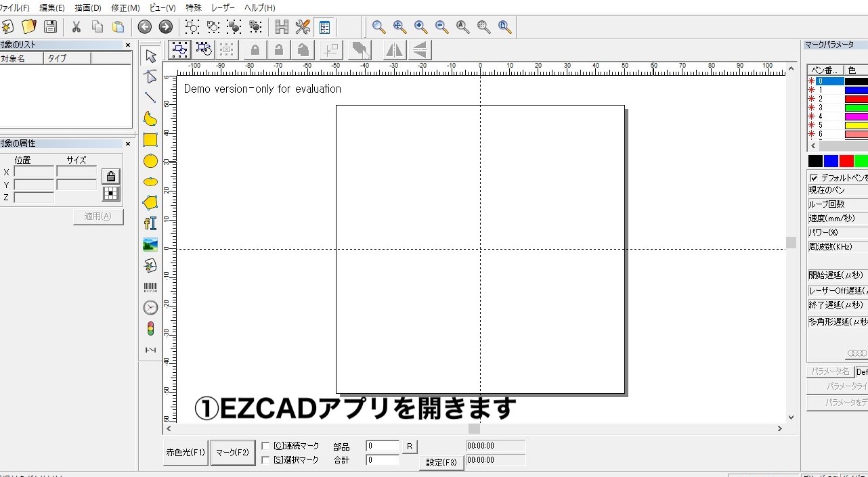Close the 対象のリスト panel
The height and width of the screenshot is (477, 868).
pyautogui.click(x=128, y=45)
